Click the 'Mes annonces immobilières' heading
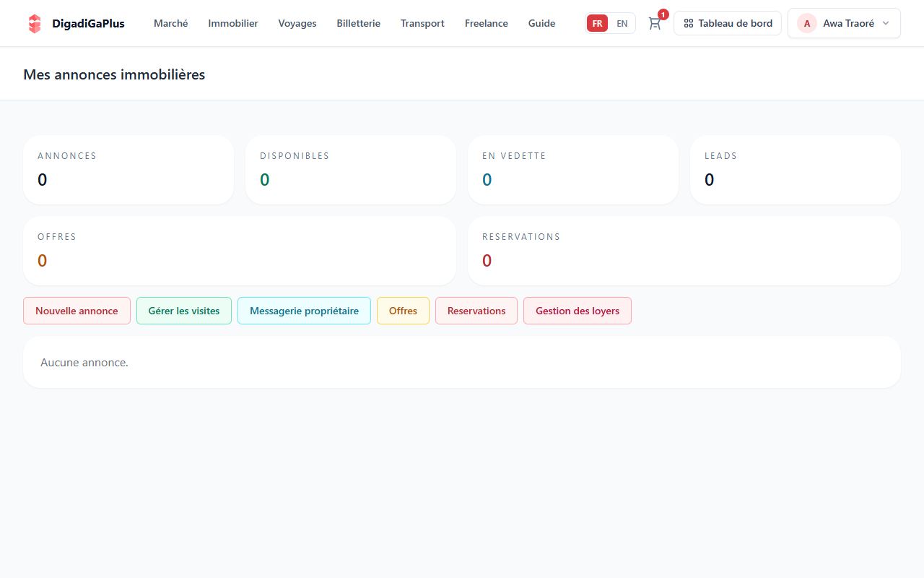Image resolution: width=924 pixels, height=578 pixels. click(x=114, y=74)
